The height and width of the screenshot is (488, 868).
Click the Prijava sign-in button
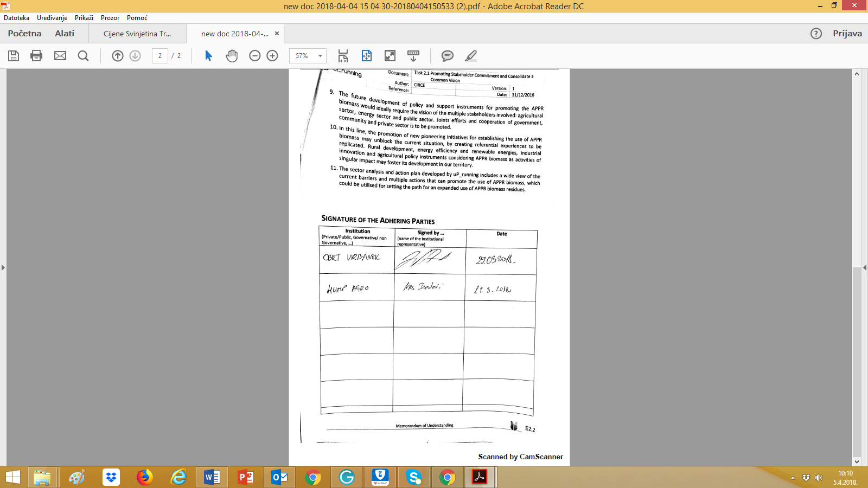pyautogui.click(x=847, y=34)
